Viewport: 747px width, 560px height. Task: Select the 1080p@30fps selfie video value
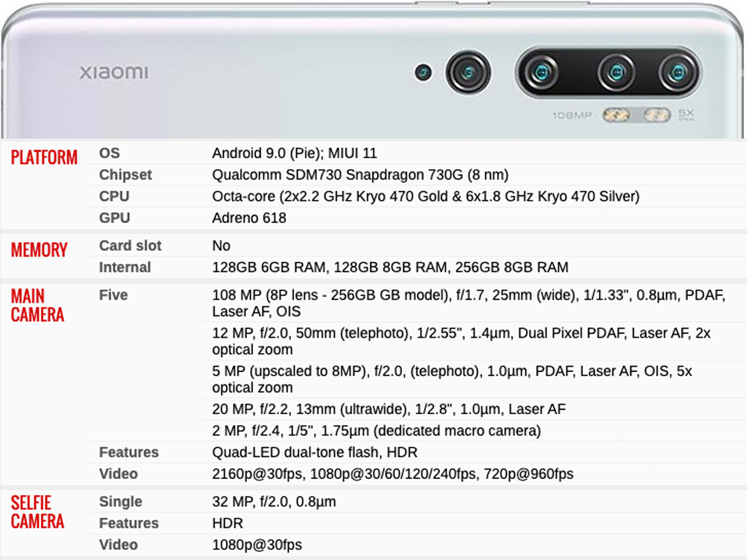[x=257, y=544]
